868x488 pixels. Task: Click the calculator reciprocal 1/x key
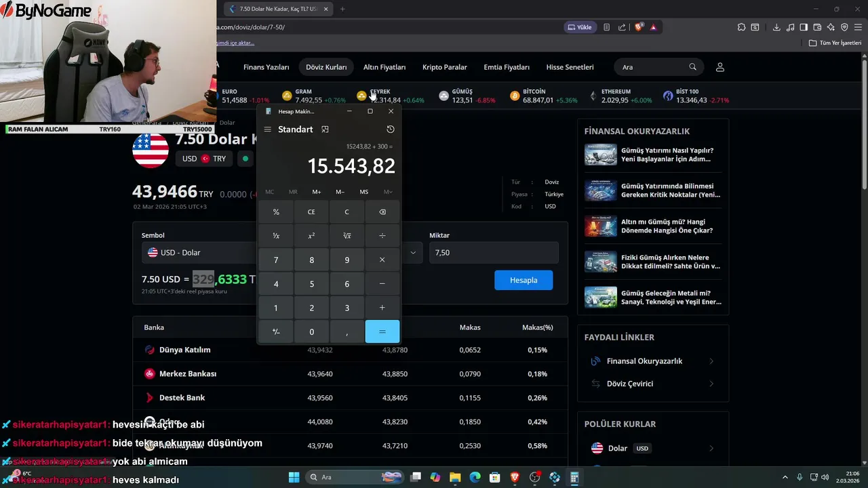[x=276, y=236]
